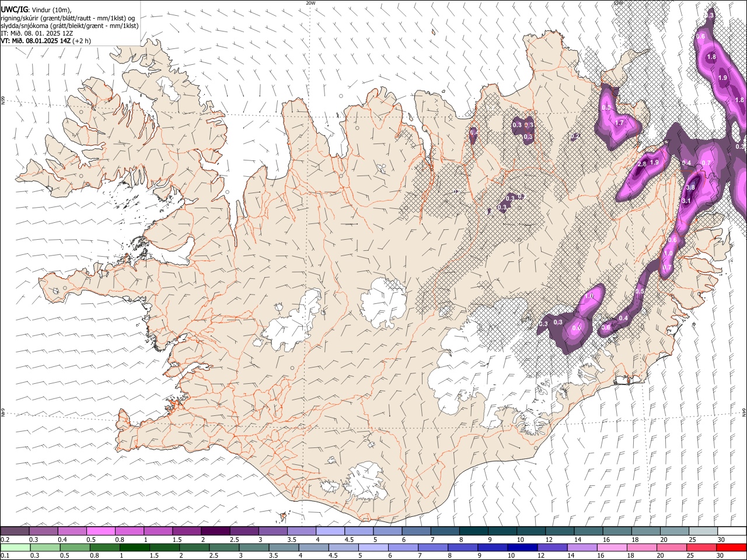Click the 0.4 label under the upper legend

(62, 540)
